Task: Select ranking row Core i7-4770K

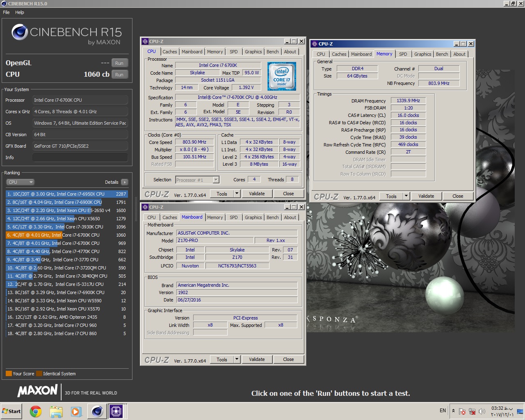Action: (67, 251)
